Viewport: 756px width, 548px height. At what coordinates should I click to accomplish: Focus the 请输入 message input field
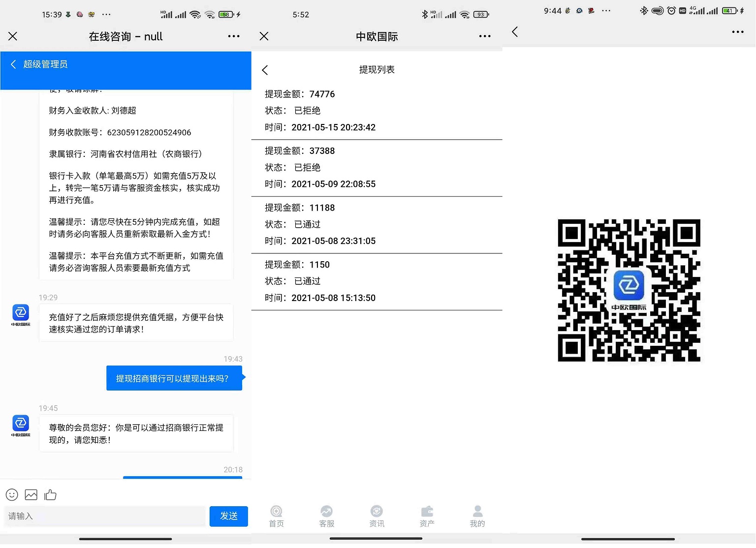coord(105,516)
